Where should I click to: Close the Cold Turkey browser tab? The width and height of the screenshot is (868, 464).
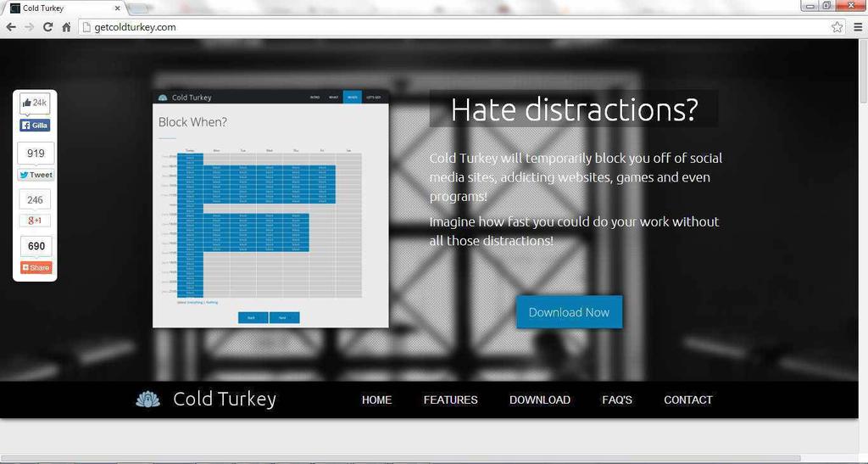(117, 8)
